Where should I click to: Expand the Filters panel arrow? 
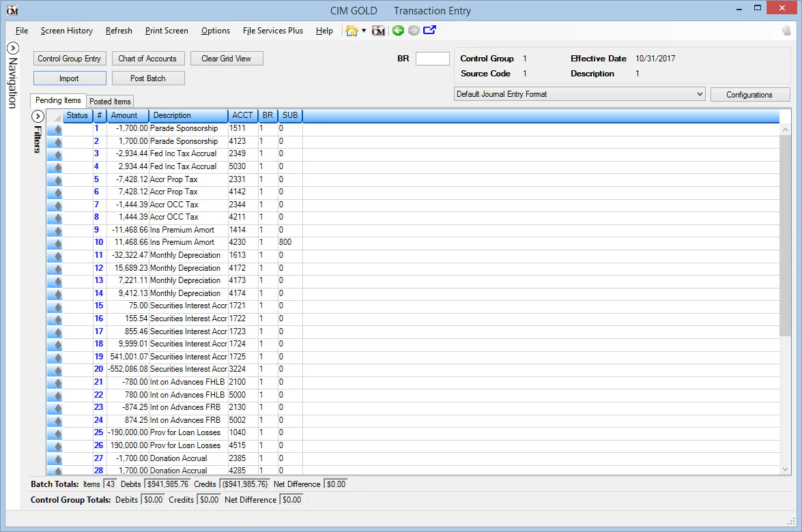tap(38, 116)
